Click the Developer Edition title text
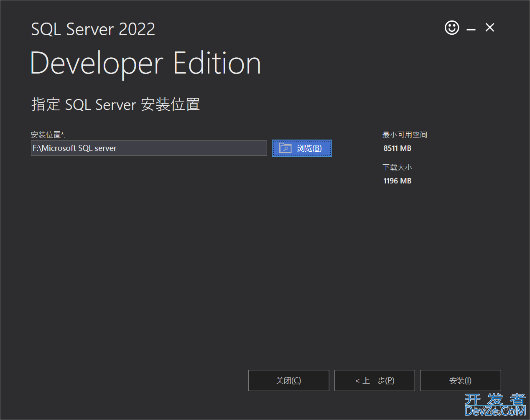530x420 pixels. click(146, 64)
